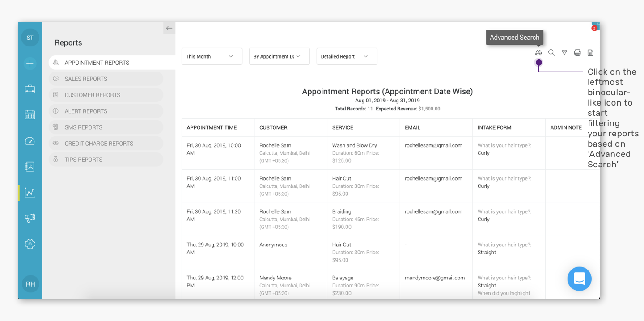Open the Detailed Report dropdown
The image size is (644, 321).
[347, 56]
